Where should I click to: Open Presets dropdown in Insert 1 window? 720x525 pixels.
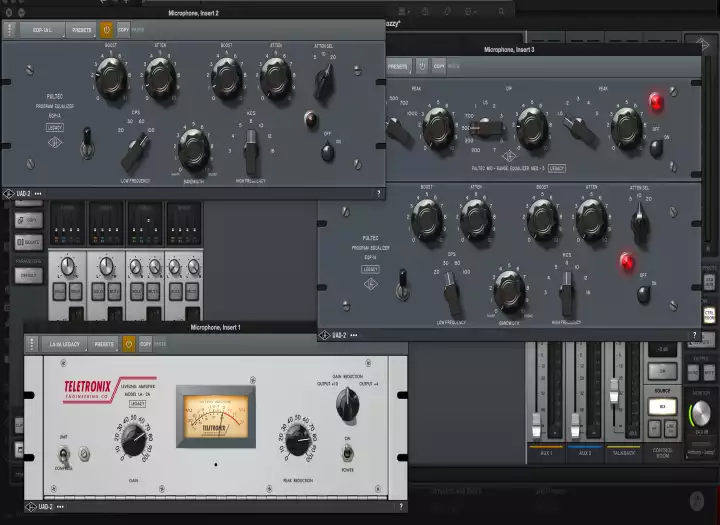pos(104,344)
